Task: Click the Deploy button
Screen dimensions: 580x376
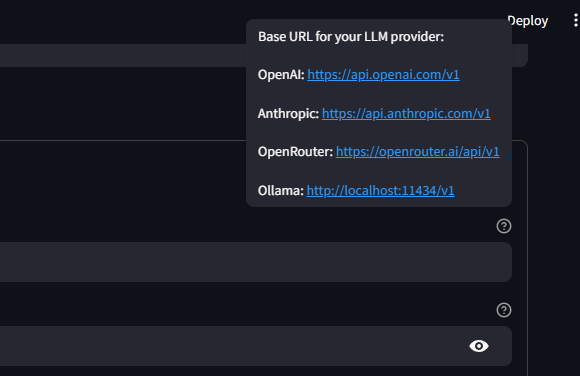Action: click(528, 20)
